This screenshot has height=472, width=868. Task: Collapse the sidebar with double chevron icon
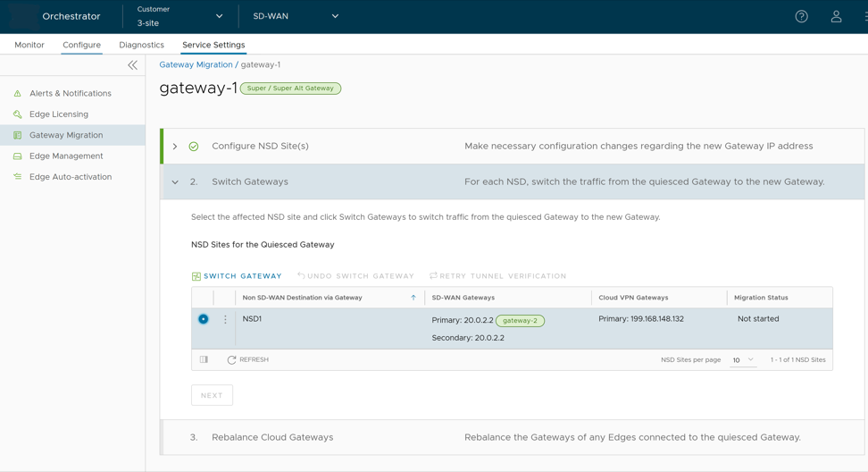132,65
